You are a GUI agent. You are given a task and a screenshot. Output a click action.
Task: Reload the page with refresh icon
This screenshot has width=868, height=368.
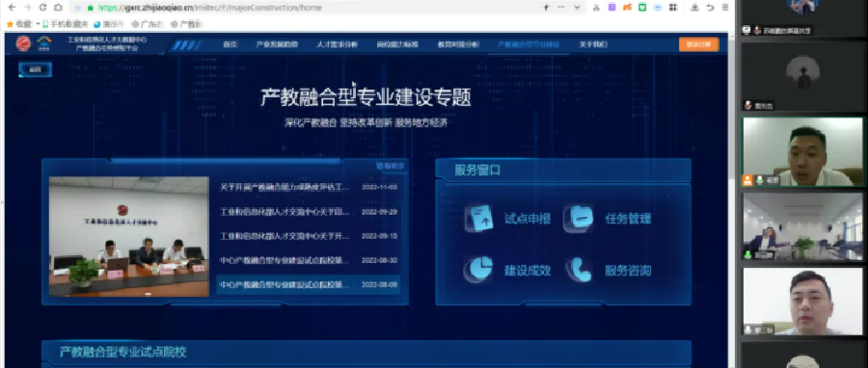[42, 8]
